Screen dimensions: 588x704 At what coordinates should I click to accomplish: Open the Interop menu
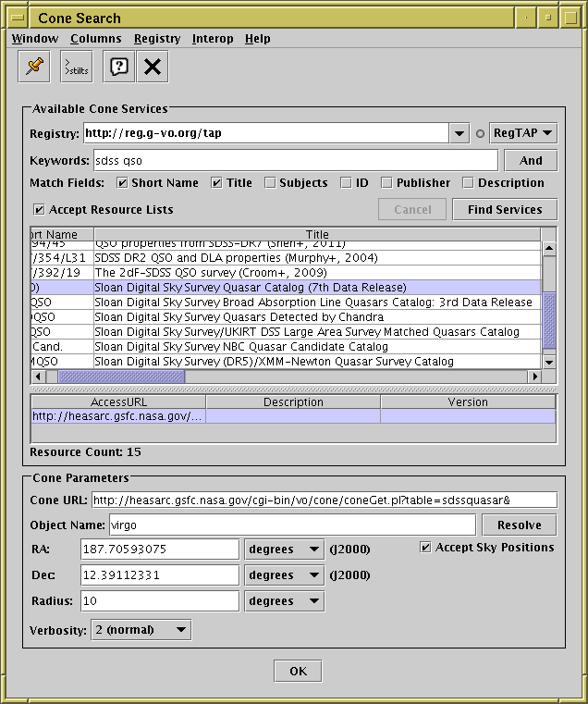213,39
